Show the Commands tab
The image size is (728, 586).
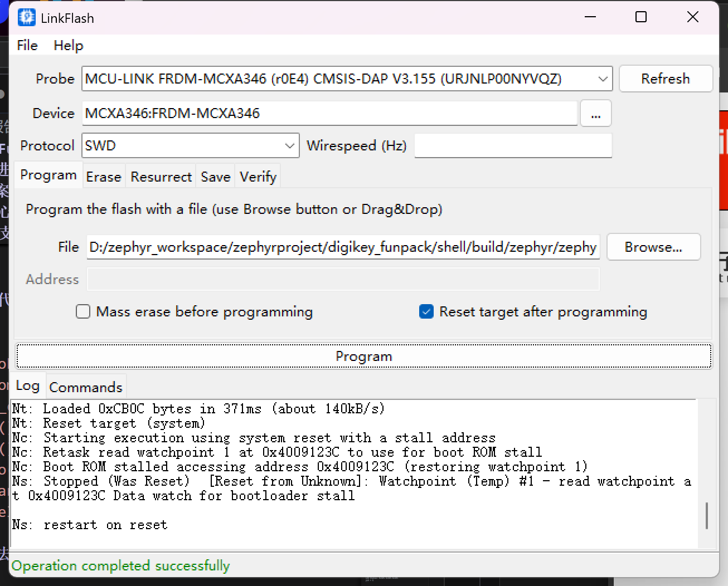tap(85, 387)
